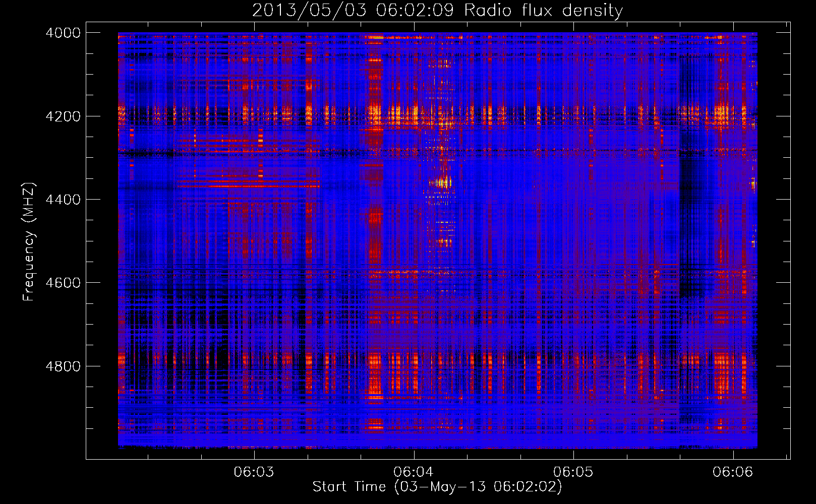Click the 4400 frequency tick label
816x504 pixels.
click(x=63, y=200)
